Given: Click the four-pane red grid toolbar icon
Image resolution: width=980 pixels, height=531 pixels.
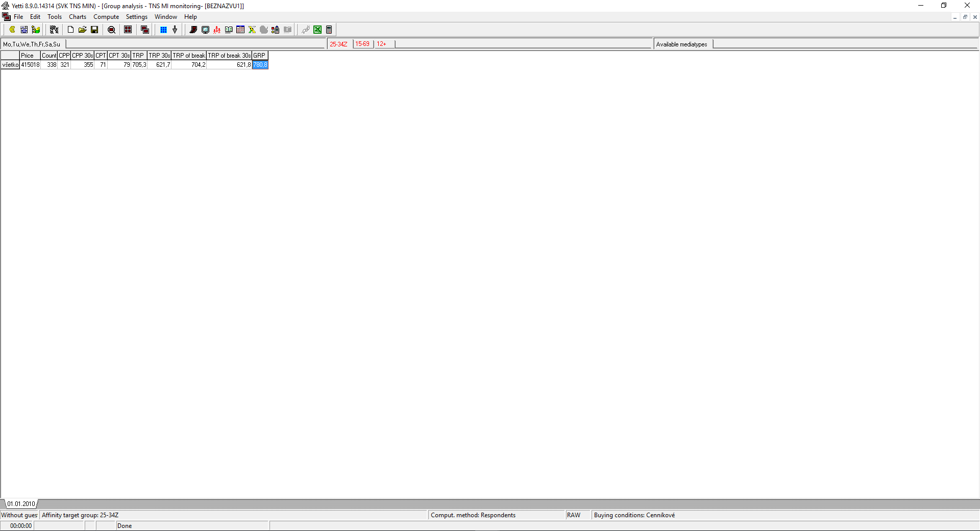Looking at the screenshot, I should tap(128, 30).
